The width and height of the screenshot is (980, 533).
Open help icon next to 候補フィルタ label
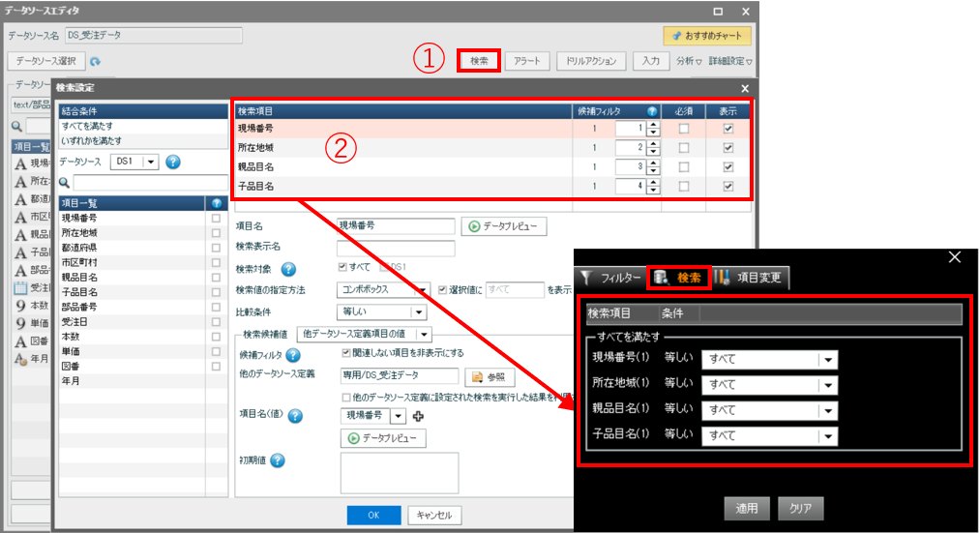(x=294, y=355)
